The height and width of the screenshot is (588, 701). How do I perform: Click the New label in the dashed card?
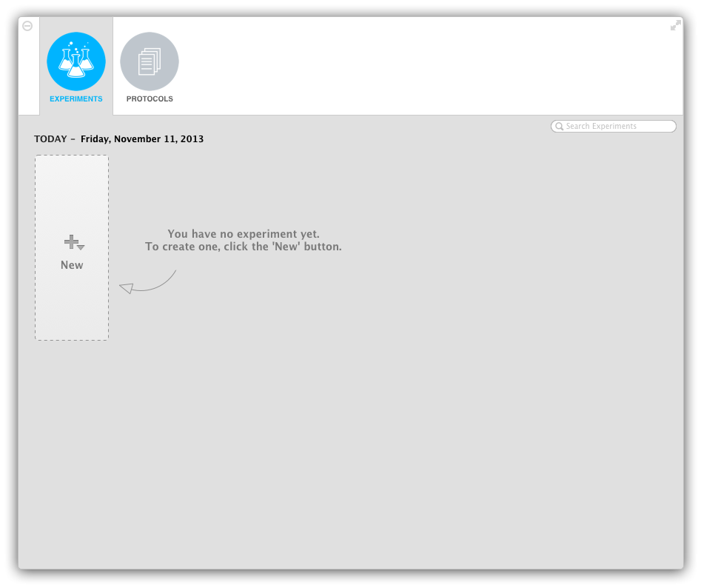(72, 265)
